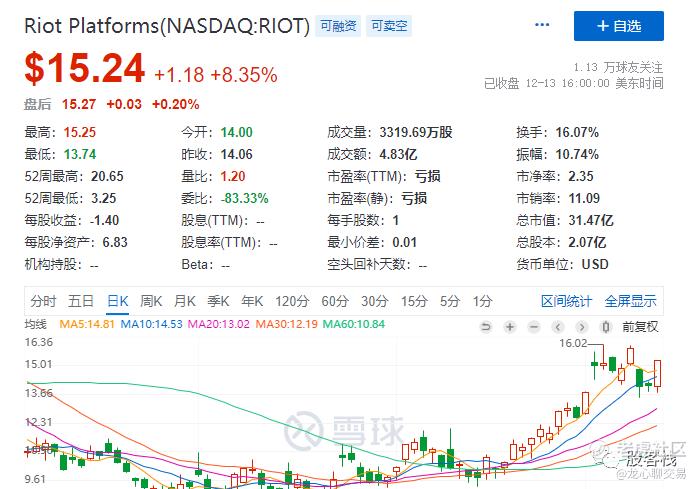Click the 振幅 10.74% value

click(x=577, y=154)
